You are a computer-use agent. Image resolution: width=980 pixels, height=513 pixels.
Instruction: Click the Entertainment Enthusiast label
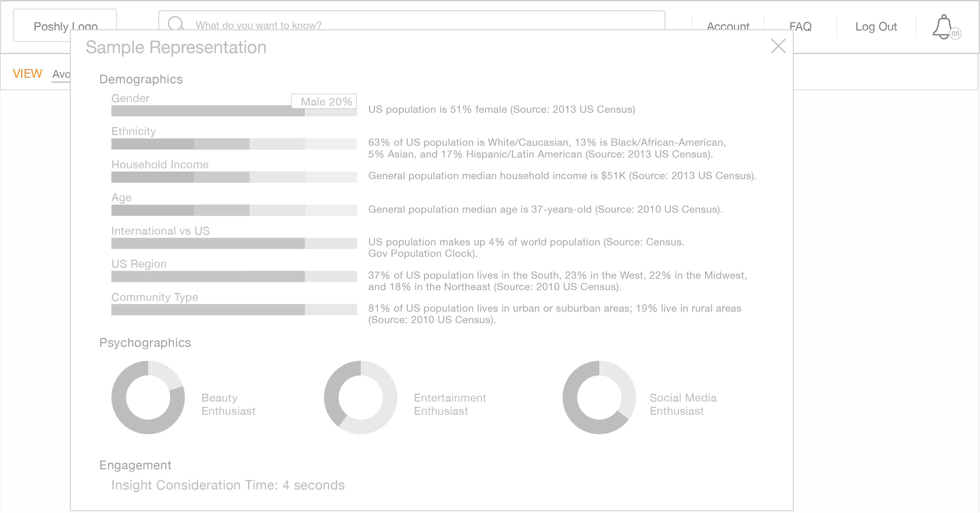click(450, 404)
